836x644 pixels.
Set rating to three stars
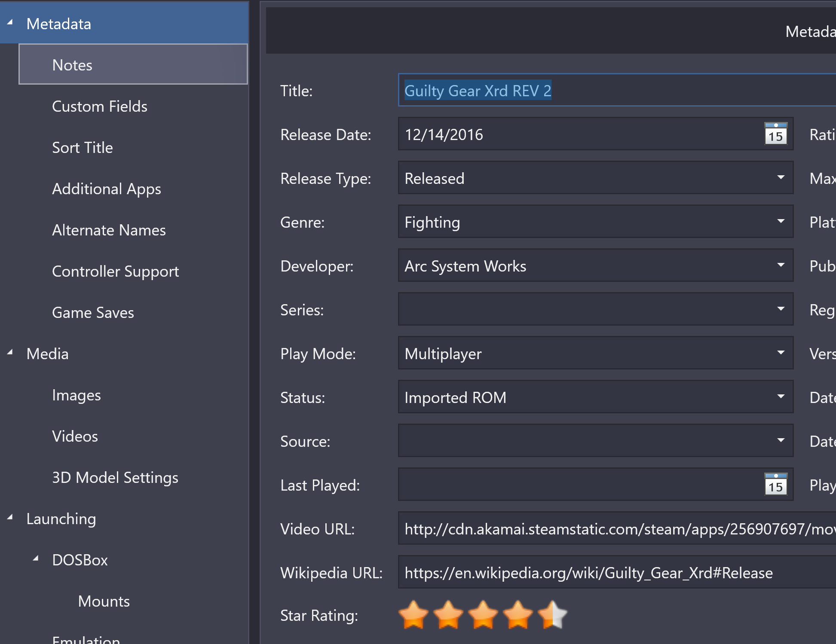tap(483, 615)
